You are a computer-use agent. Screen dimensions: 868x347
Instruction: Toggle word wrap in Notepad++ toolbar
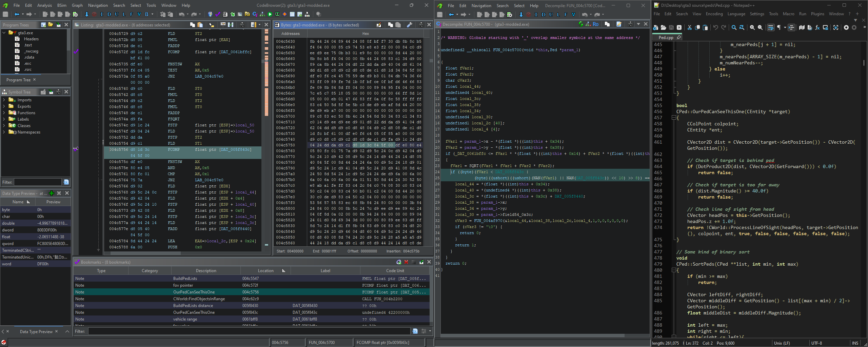tap(770, 28)
